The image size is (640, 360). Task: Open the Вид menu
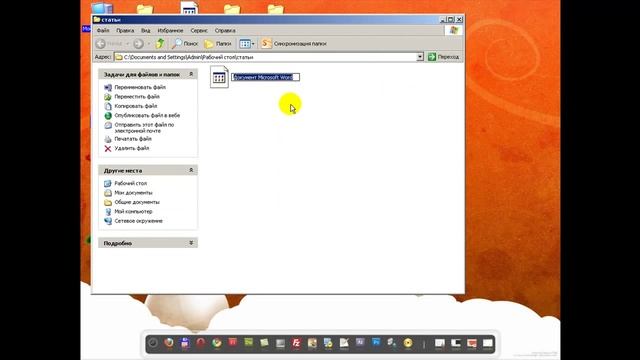tap(145, 31)
